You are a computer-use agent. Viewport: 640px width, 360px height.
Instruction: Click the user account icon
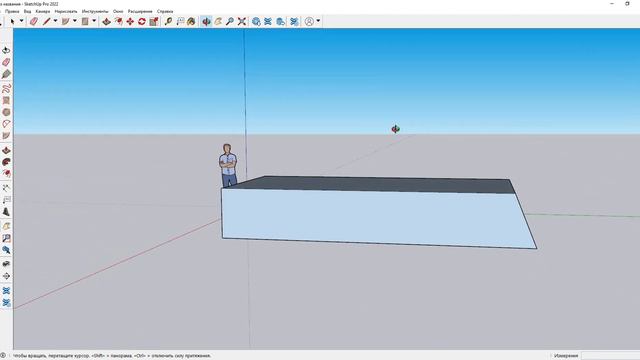pyautogui.click(x=309, y=21)
